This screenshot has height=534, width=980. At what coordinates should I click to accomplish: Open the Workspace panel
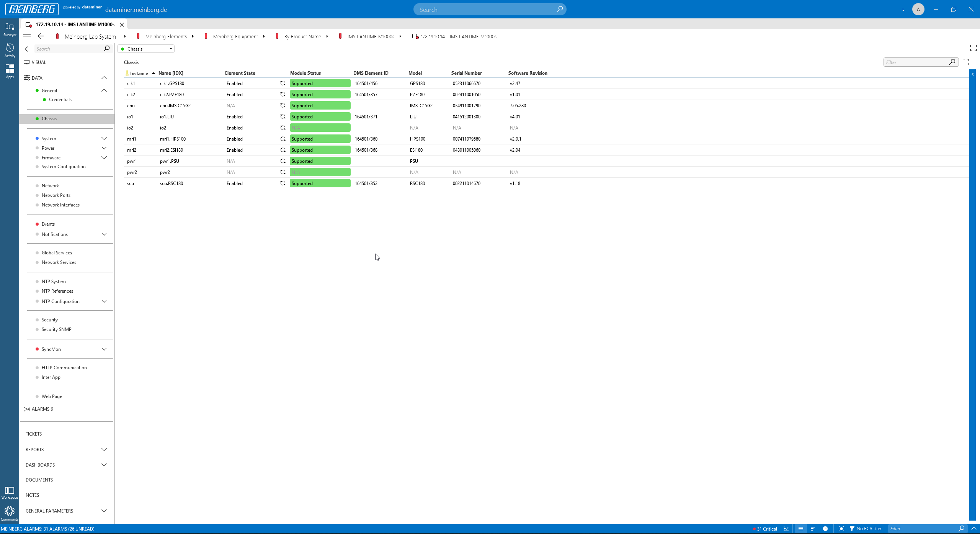[x=10, y=493]
